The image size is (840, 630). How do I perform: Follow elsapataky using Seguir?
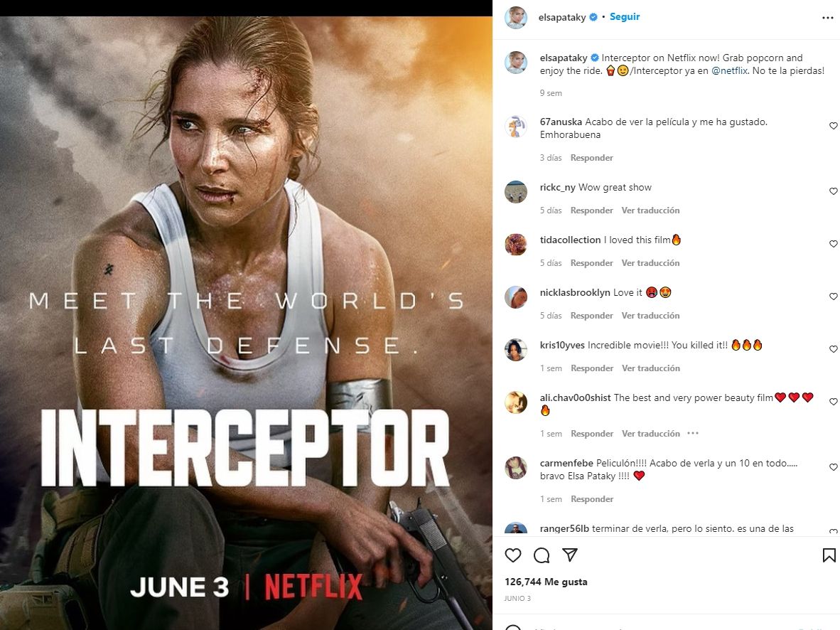[x=625, y=16]
